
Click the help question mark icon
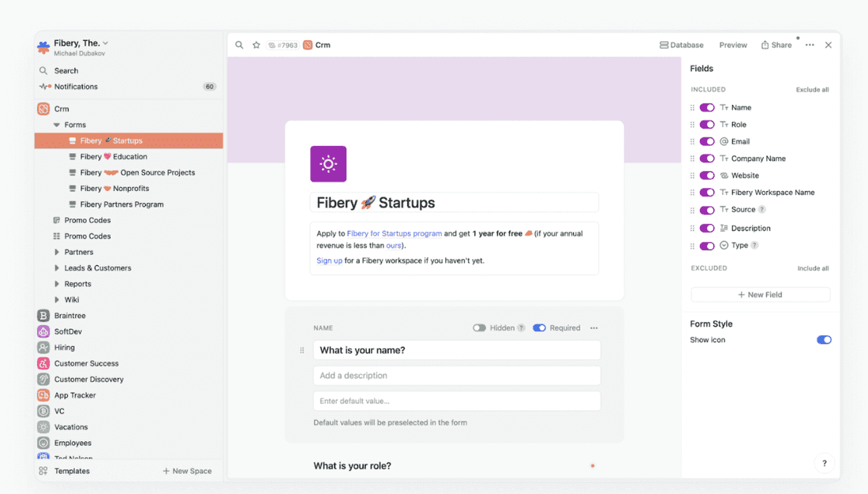click(824, 463)
